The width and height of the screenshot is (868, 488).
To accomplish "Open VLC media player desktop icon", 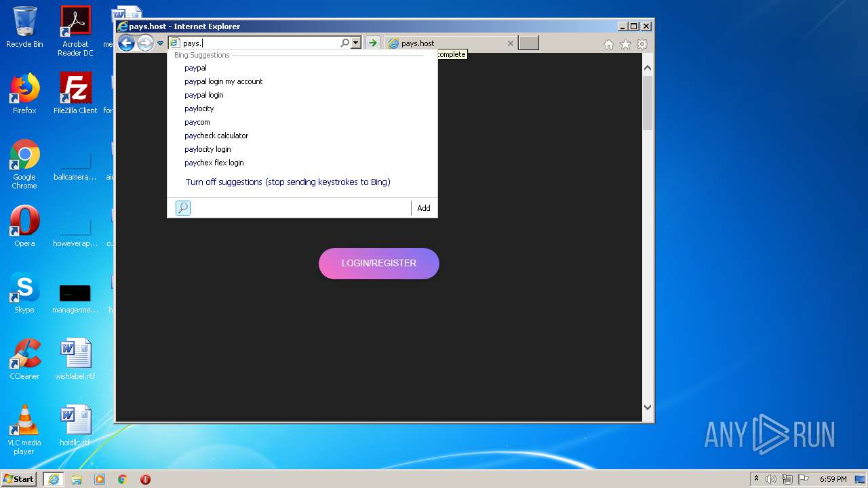I will point(24,430).
